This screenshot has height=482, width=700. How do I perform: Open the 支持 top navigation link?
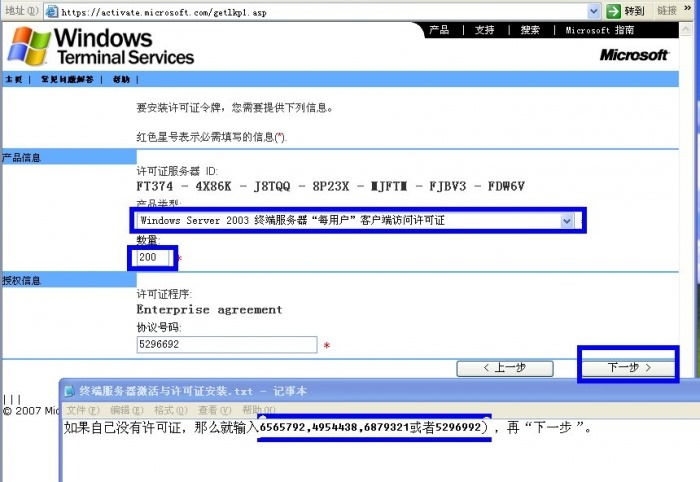point(484,30)
